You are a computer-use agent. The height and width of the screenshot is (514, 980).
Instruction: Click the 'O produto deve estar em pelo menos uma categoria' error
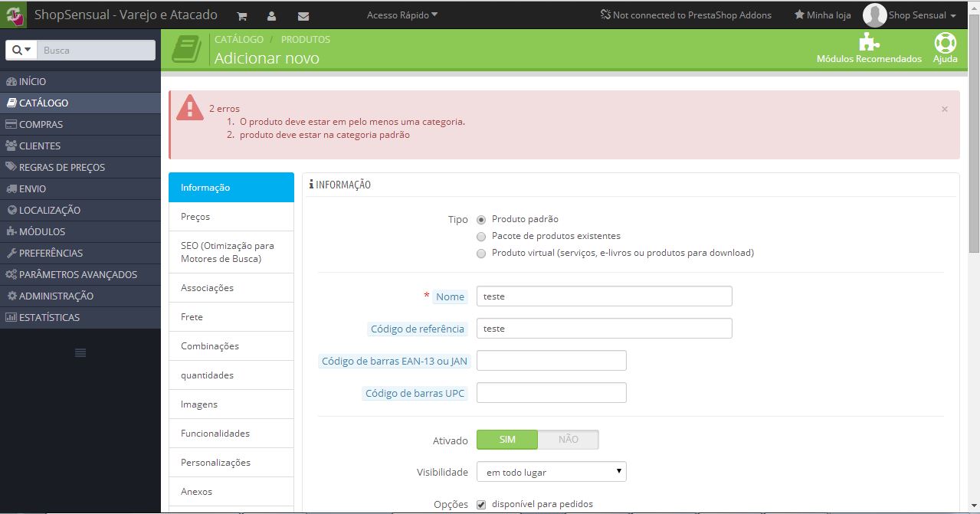[x=352, y=122]
